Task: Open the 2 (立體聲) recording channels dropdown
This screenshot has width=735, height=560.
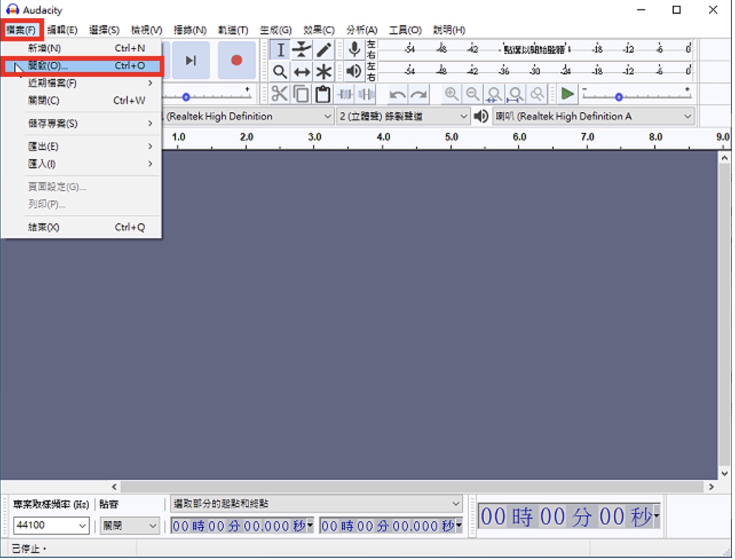Action: point(403,116)
